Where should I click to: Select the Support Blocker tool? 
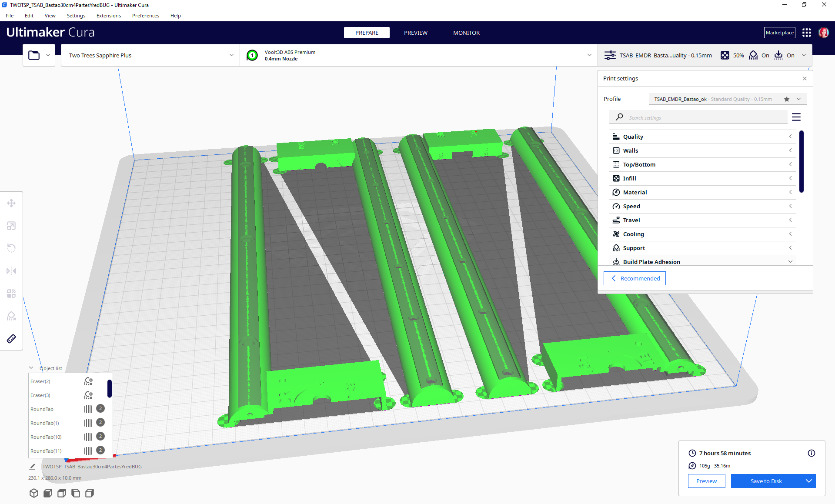coord(11,316)
